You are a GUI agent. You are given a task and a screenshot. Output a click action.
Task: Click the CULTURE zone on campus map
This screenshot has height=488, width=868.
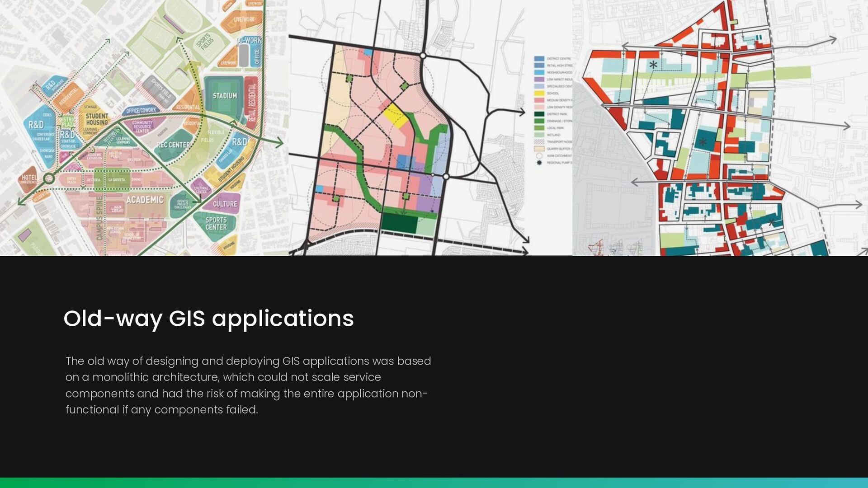click(x=225, y=204)
